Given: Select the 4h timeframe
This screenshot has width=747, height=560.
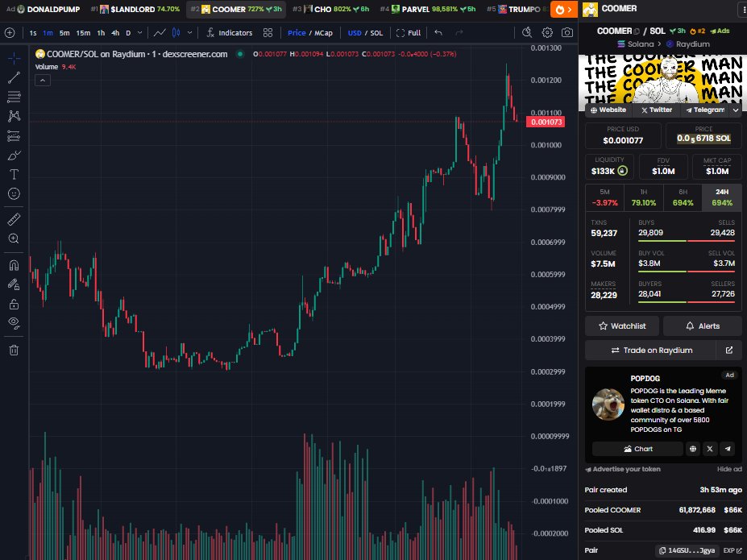Looking at the screenshot, I should coord(114,33).
